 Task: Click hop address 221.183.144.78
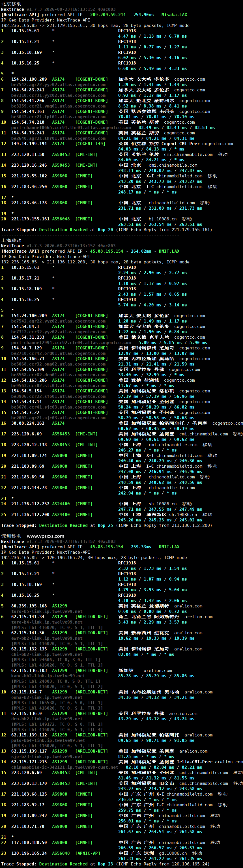tap(29, 488)
